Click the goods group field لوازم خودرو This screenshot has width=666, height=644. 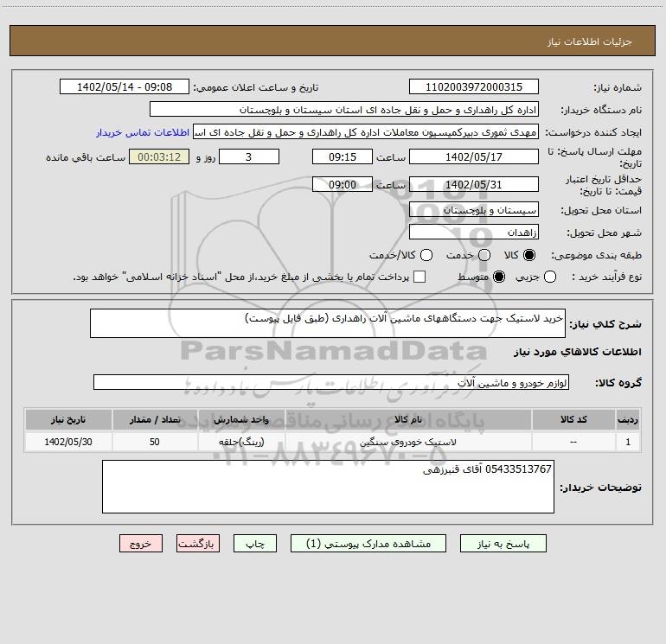click(331, 382)
